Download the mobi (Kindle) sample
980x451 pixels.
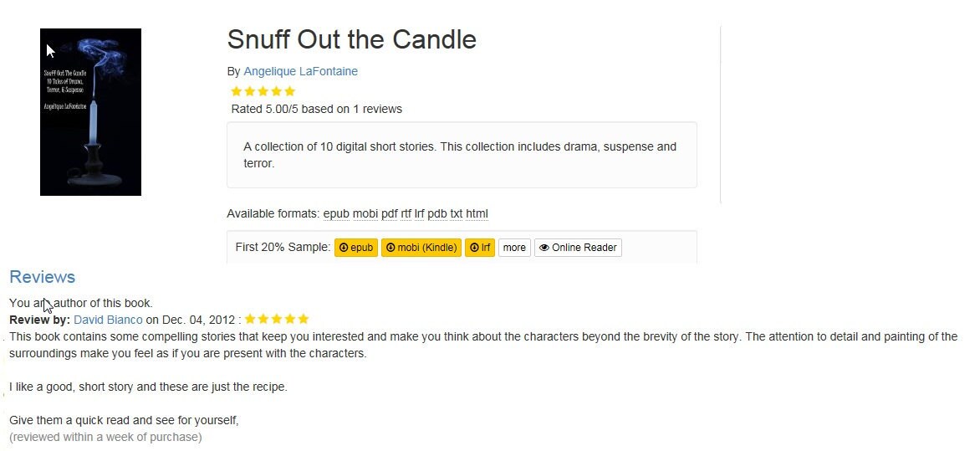pyautogui.click(x=421, y=248)
